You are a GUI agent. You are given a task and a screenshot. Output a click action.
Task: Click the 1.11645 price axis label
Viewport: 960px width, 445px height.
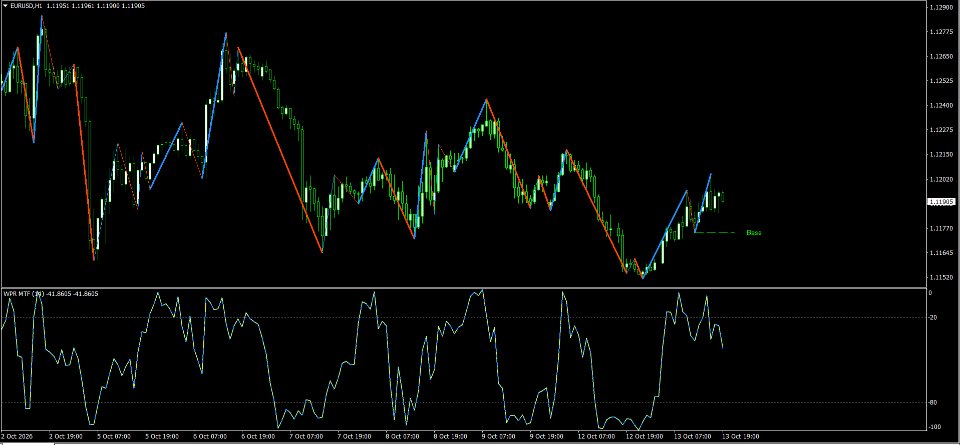942,253
